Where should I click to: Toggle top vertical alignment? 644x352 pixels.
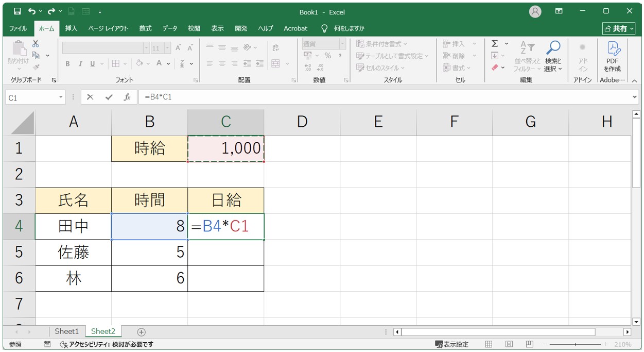pos(210,47)
